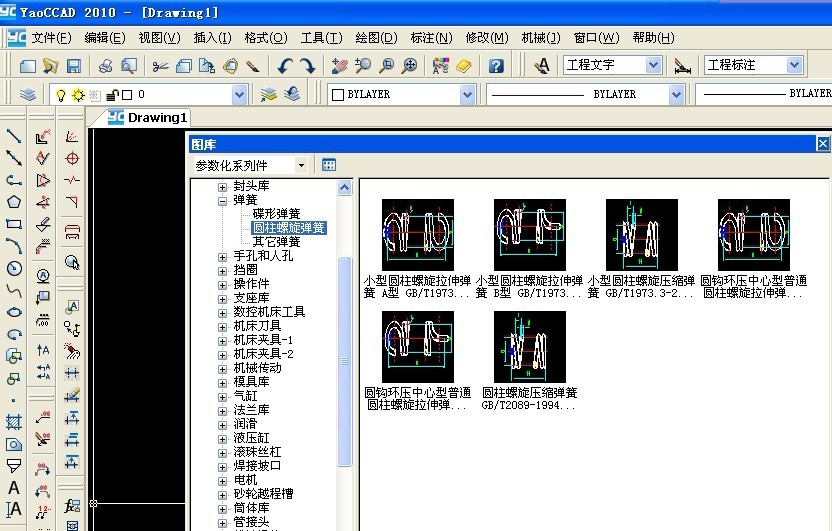Select the Line draw tool
Image resolution: width=832 pixels, height=531 pixels.
point(14,136)
